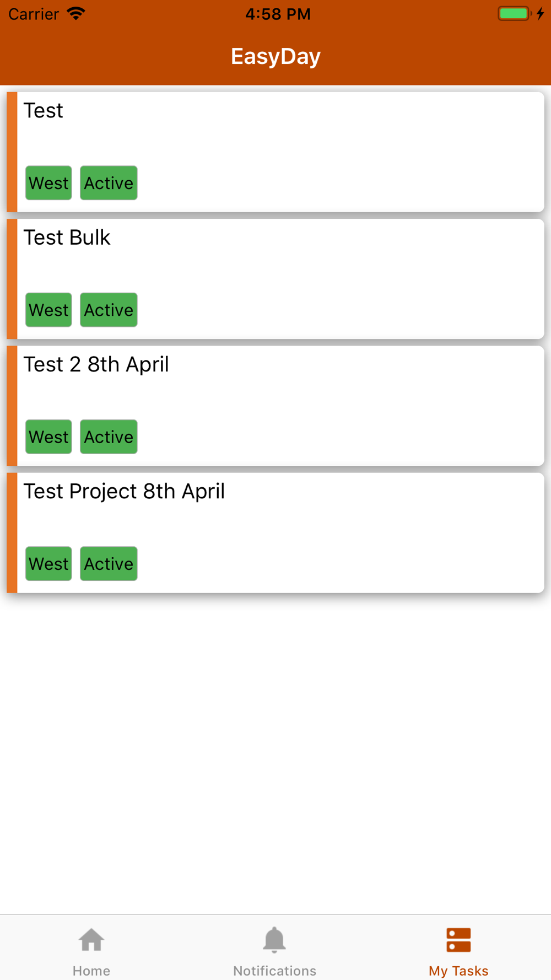Tap the EasyDay header title
The width and height of the screenshot is (551, 980).
[x=275, y=57]
